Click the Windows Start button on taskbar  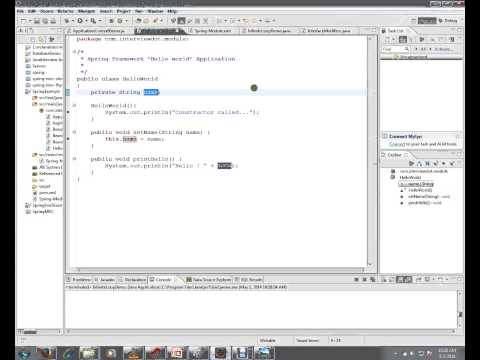(x=25, y=353)
